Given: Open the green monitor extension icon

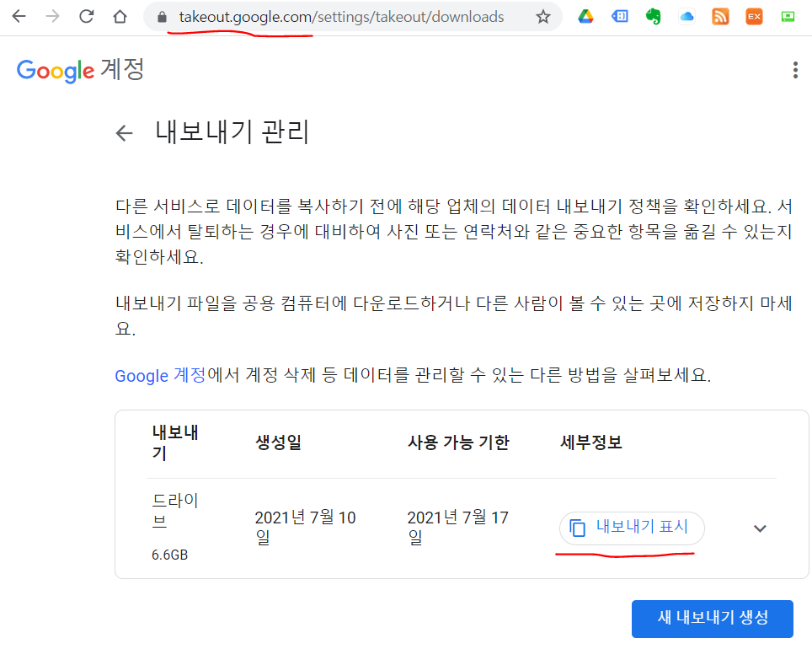Looking at the screenshot, I should tap(788, 17).
